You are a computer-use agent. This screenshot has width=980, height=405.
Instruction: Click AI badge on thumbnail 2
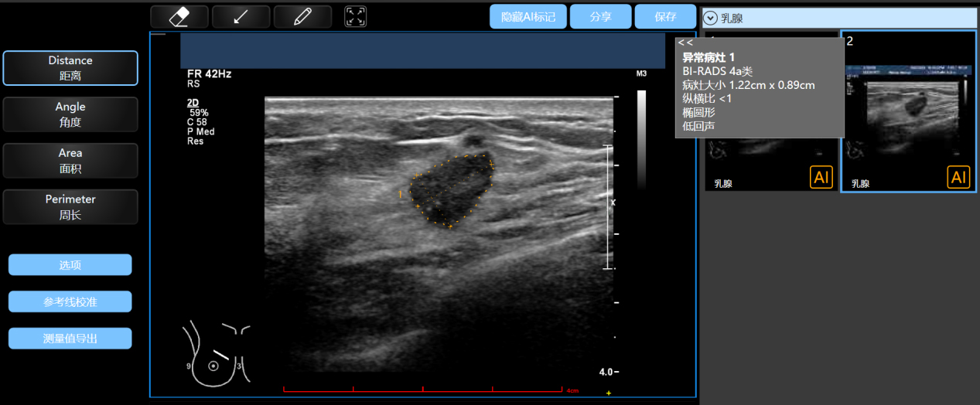959,177
